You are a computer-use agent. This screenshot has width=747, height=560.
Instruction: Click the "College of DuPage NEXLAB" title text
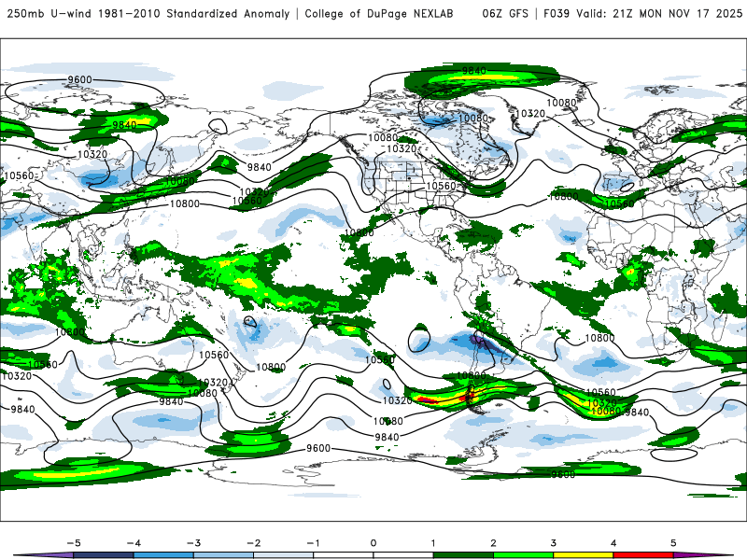(379, 13)
